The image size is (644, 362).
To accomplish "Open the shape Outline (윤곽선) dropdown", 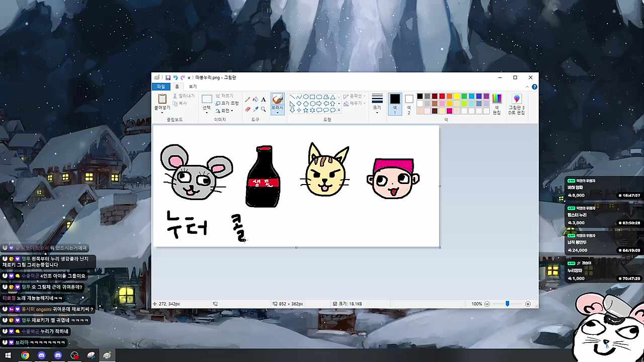I will (x=353, y=96).
